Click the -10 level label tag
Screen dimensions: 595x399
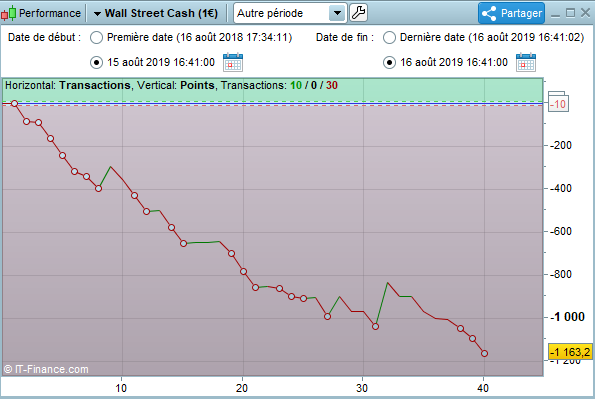point(559,103)
